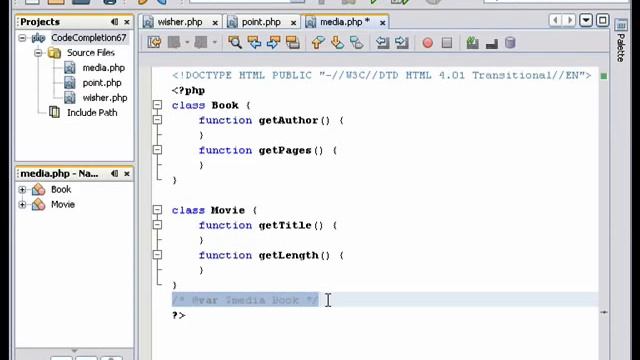640x360 pixels.
Task: Open the Palette side panel
Action: click(621, 41)
